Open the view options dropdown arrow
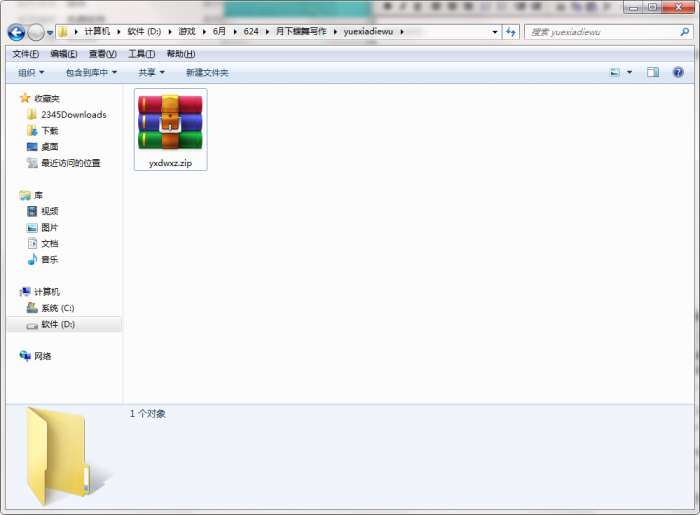The width and height of the screenshot is (700, 515). point(629,72)
